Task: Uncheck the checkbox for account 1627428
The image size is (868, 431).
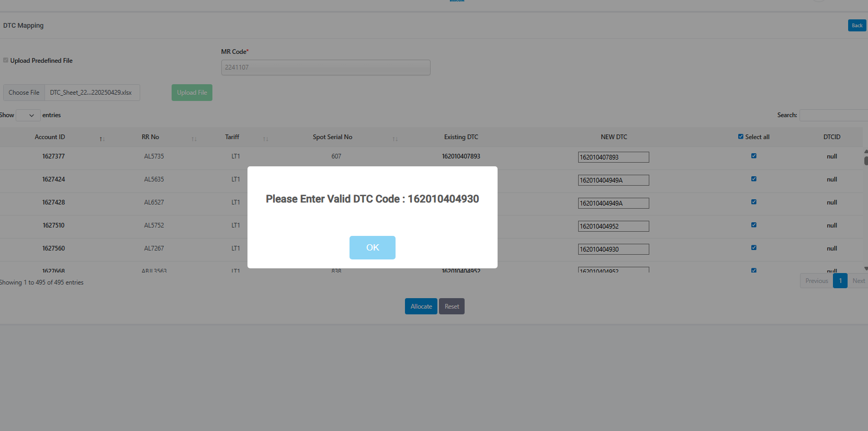Action: tap(753, 202)
